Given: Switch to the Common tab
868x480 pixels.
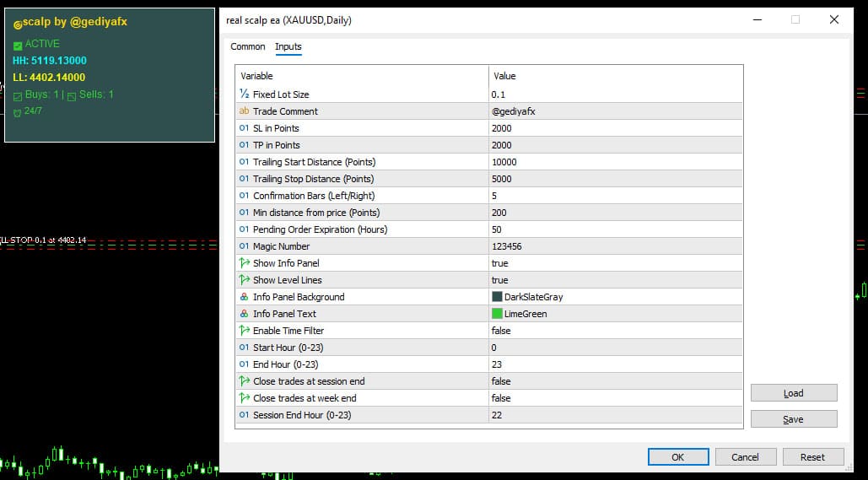Looking at the screenshot, I should coord(248,47).
